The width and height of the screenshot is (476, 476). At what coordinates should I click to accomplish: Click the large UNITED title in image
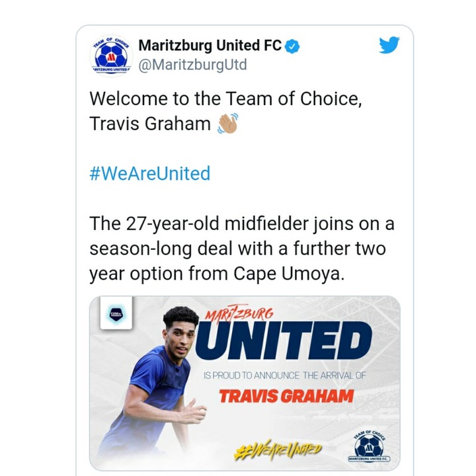point(284,340)
